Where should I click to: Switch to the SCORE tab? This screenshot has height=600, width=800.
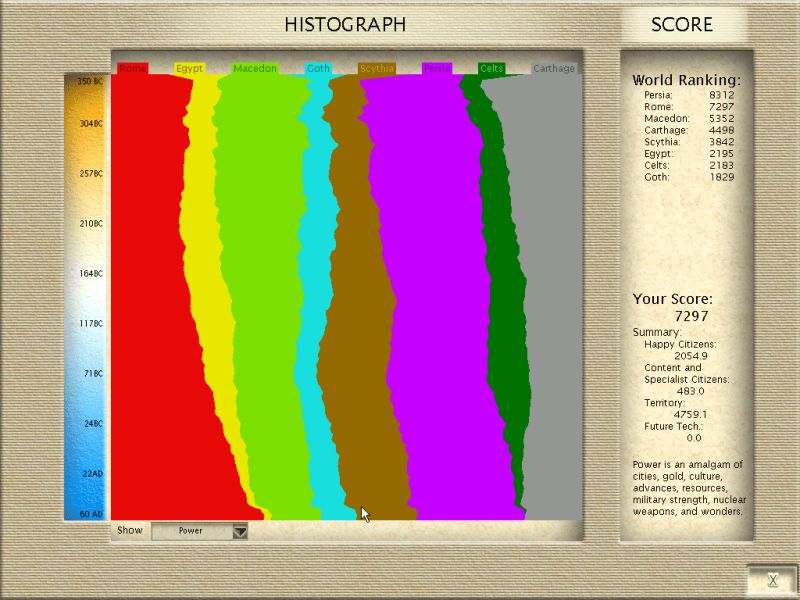[x=682, y=25]
